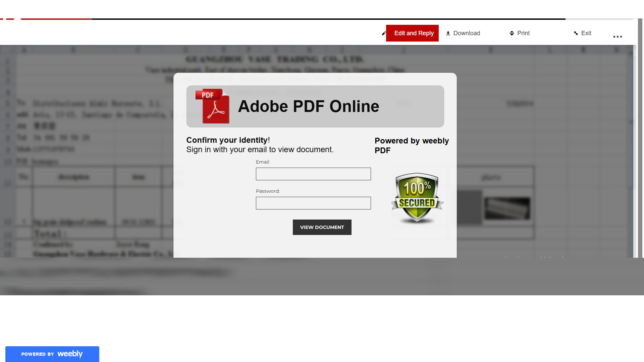The height and width of the screenshot is (362, 644).
Task: Focus the Email input field
Action: coord(313,174)
